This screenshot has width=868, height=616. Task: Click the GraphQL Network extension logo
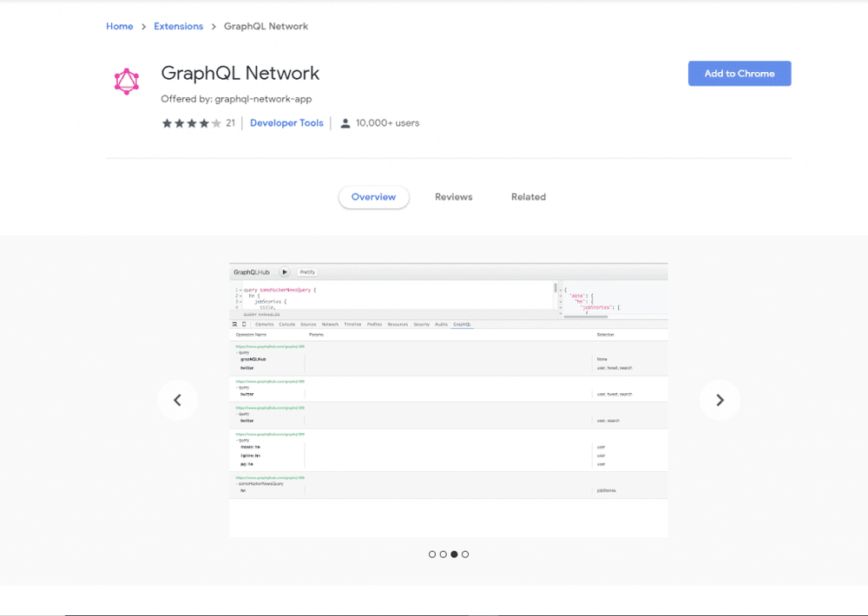[x=127, y=81]
